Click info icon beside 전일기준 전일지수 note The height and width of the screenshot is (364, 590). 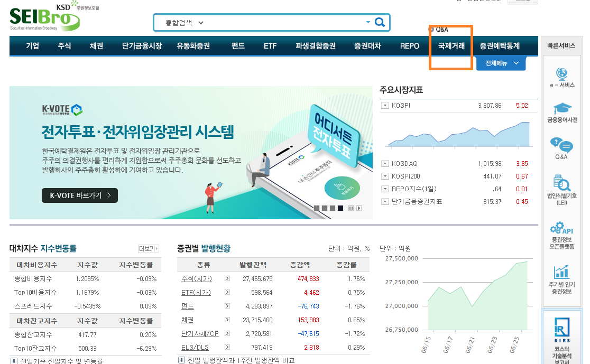14,361
